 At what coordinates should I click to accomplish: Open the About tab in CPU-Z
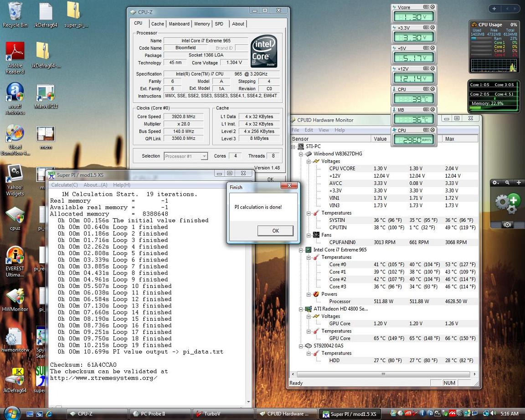tap(238, 24)
